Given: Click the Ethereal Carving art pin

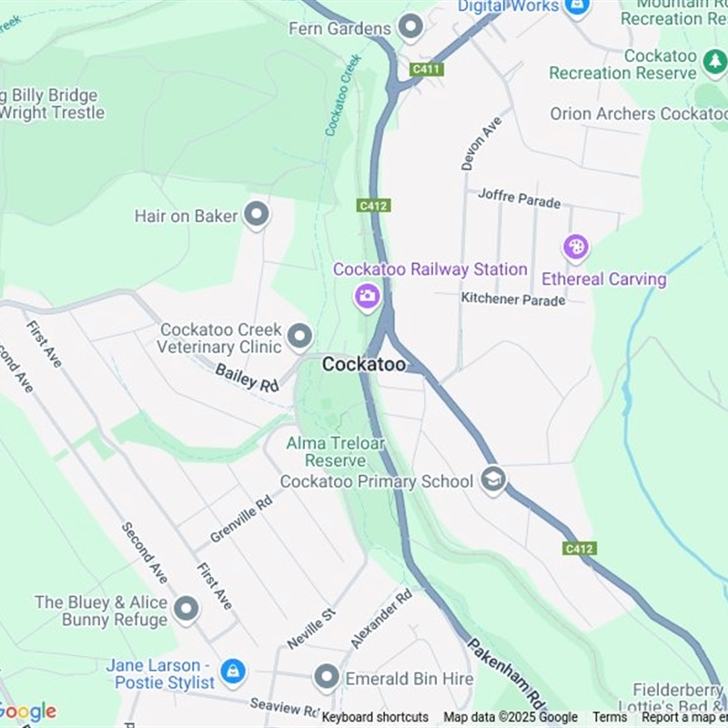Looking at the screenshot, I should [576, 248].
